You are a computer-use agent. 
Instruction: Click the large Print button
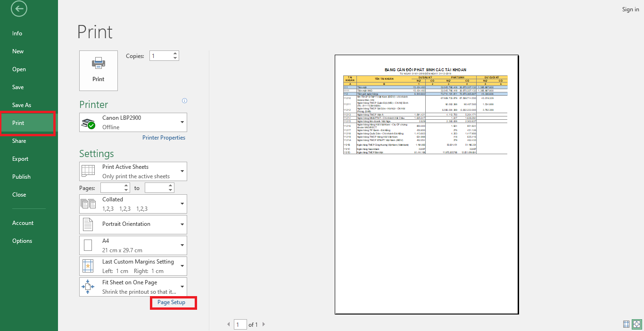(x=99, y=70)
